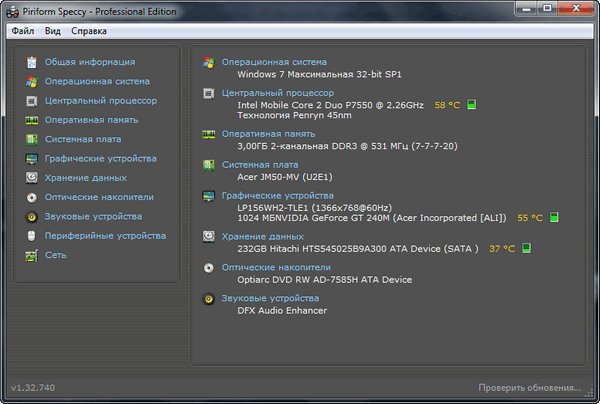The width and height of the screenshot is (600, 404).
Task: Click the Windows icon in summary panel
Action: [209, 62]
